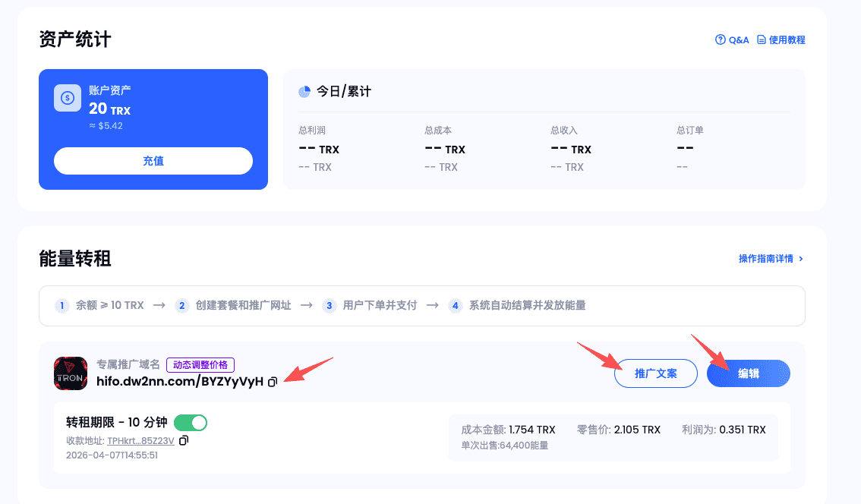Viewport: 861px width, 504px height.
Task: Select the domain text hifo.dw2nn.com/BYZYyVyH
Action: [179, 382]
